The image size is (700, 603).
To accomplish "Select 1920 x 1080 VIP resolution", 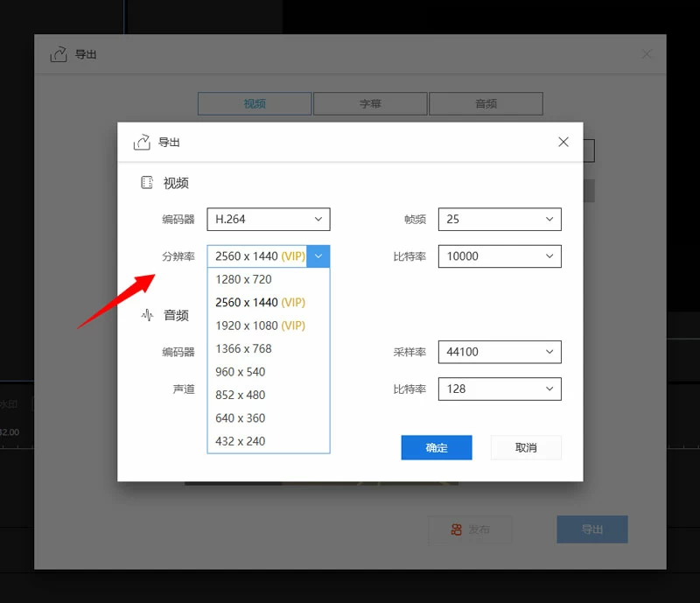I will 249,325.
